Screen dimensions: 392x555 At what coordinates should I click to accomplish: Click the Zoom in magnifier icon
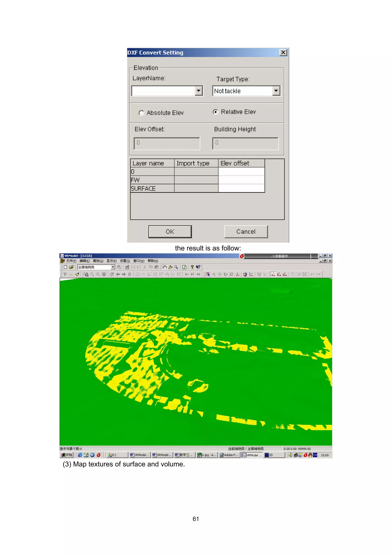coord(98,274)
